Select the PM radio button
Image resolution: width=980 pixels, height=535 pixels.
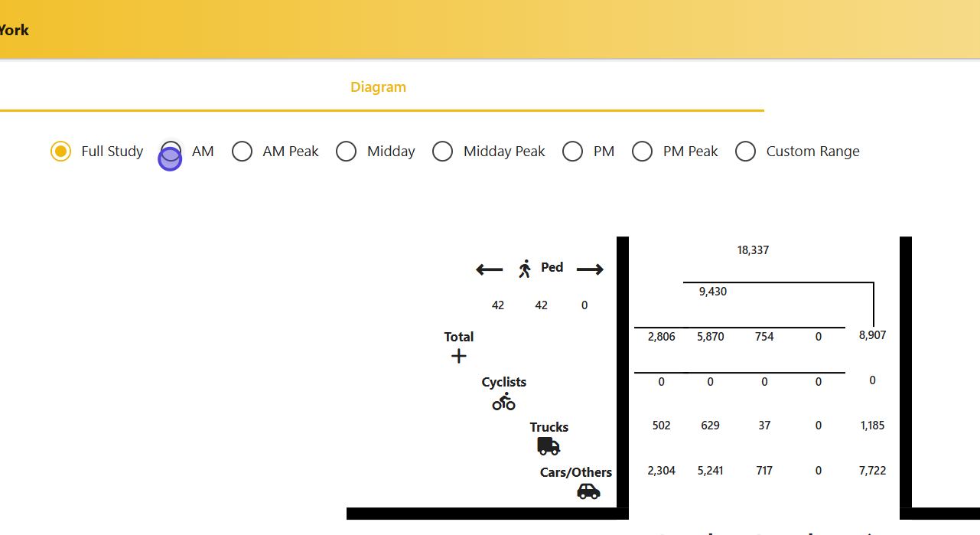coord(573,152)
